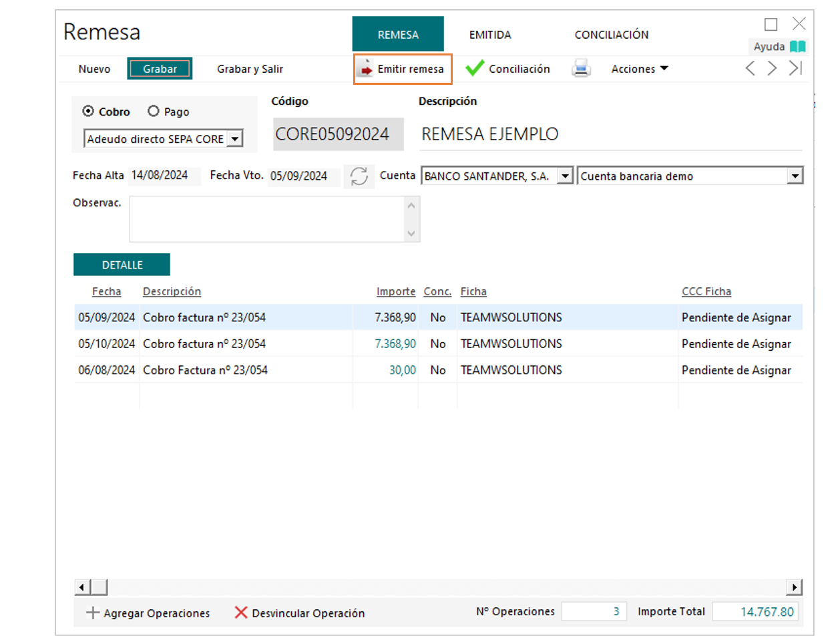Click the green checkmark Conciliación icon
Viewport: 840px width, 640px height.
pos(475,68)
